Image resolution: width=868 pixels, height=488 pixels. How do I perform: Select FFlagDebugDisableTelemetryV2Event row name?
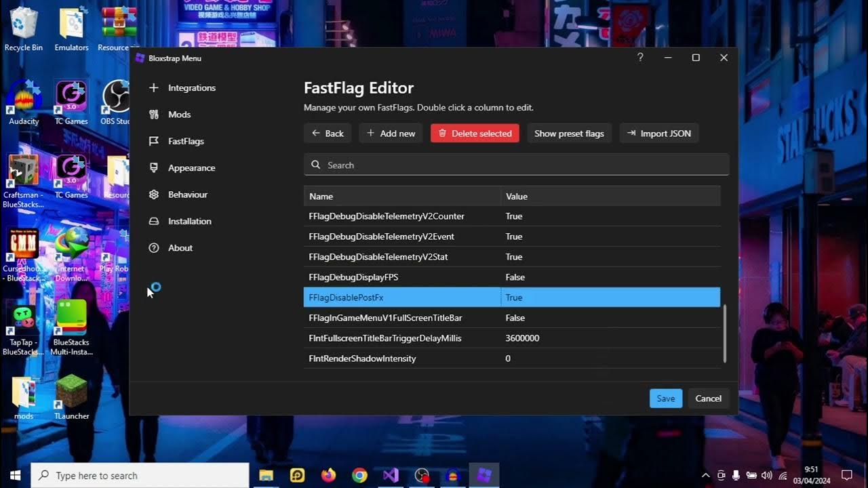click(381, 237)
